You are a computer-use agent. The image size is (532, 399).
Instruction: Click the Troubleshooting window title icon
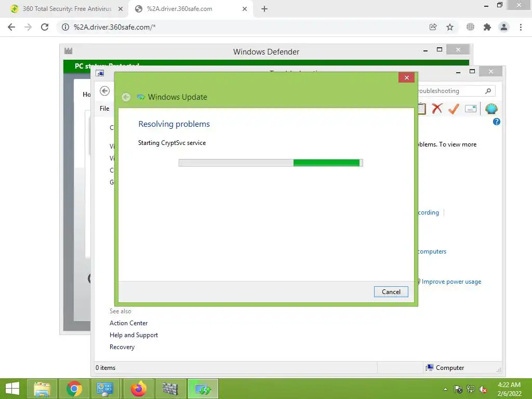100,73
